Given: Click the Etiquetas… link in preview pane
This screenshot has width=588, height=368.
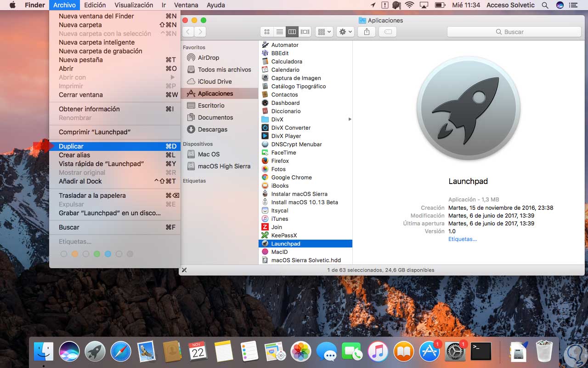Looking at the screenshot, I should point(463,239).
